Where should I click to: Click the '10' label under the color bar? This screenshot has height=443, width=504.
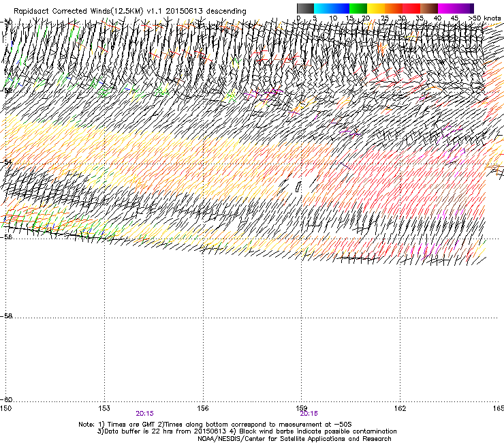(x=333, y=18)
